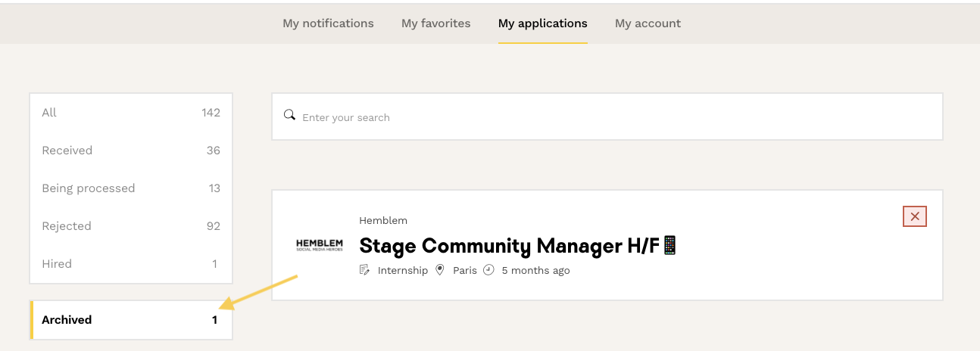Click the Hemblem company logo
The width and height of the screenshot is (980, 351).
[319, 245]
